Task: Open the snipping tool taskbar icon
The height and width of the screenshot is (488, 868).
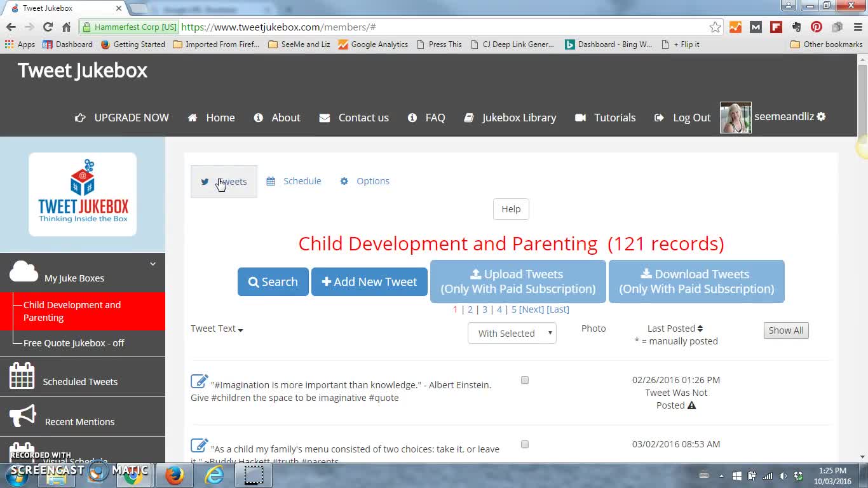Action: point(254,475)
